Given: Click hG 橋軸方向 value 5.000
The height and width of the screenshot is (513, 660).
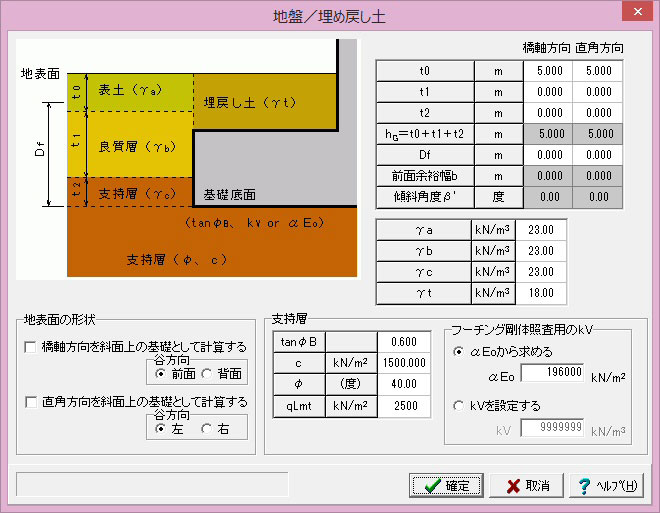Looking at the screenshot, I should 548,134.
